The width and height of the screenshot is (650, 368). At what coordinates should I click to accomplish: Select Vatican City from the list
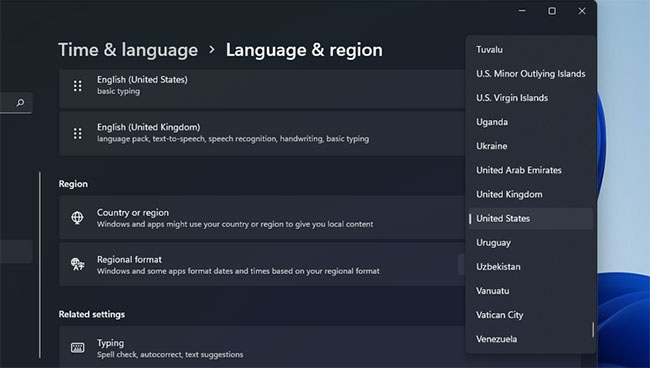pyautogui.click(x=500, y=315)
